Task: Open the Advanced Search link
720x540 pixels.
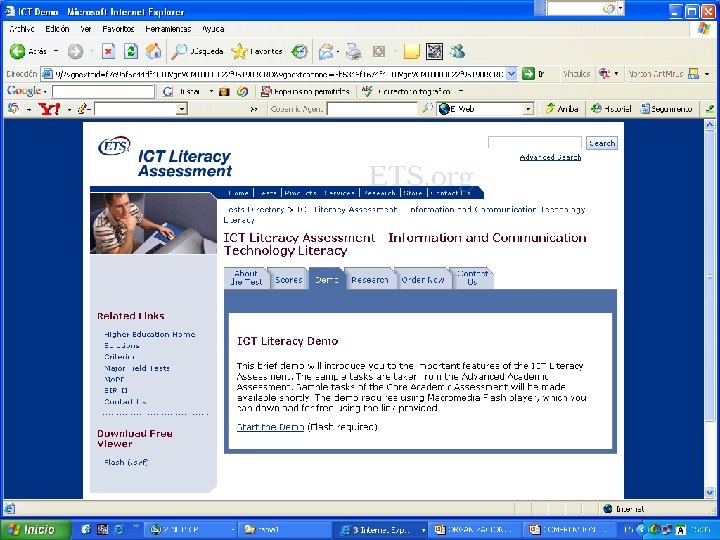Action: pyautogui.click(x=550, y=158)
